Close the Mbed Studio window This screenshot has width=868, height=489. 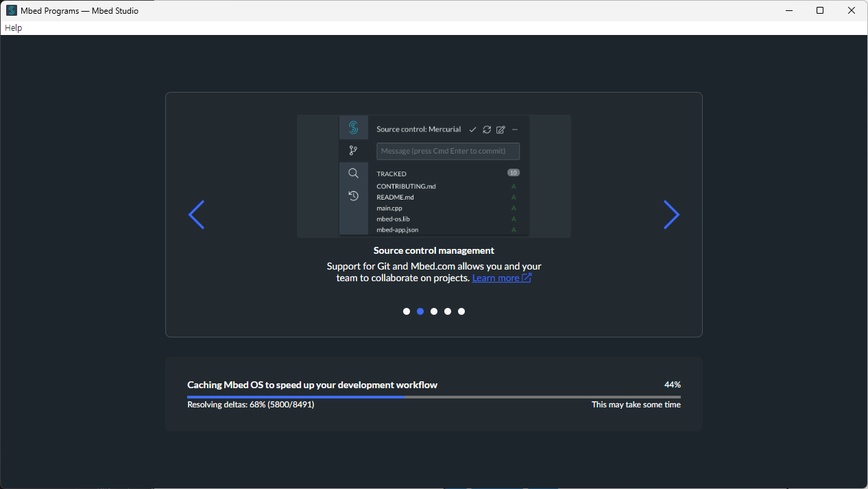(x=852, y=10)
